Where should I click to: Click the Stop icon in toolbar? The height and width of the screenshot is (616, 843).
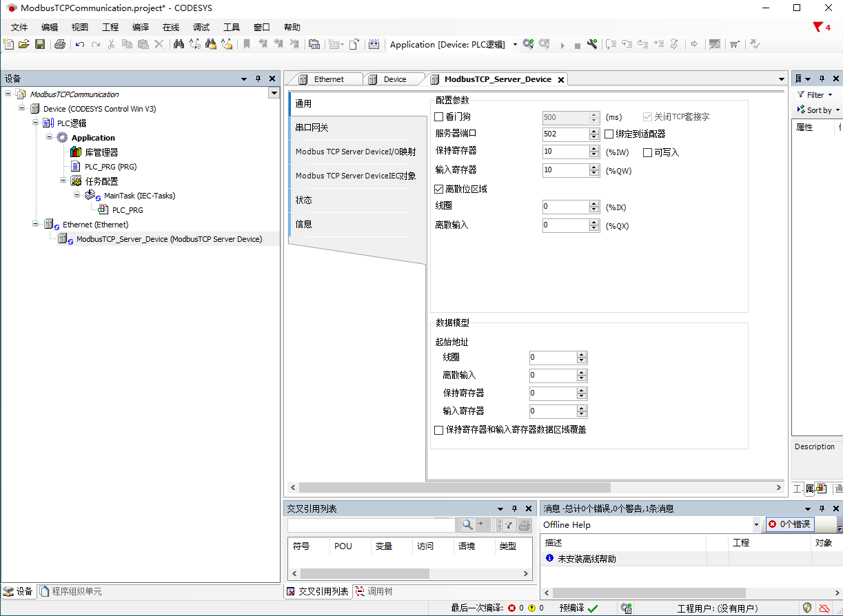click(x=577, y=45)
